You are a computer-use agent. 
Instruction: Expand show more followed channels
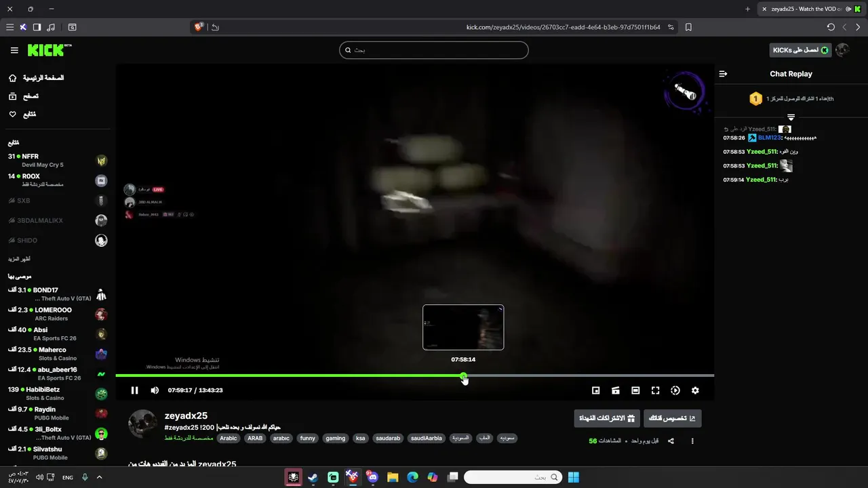pos(19,259)
